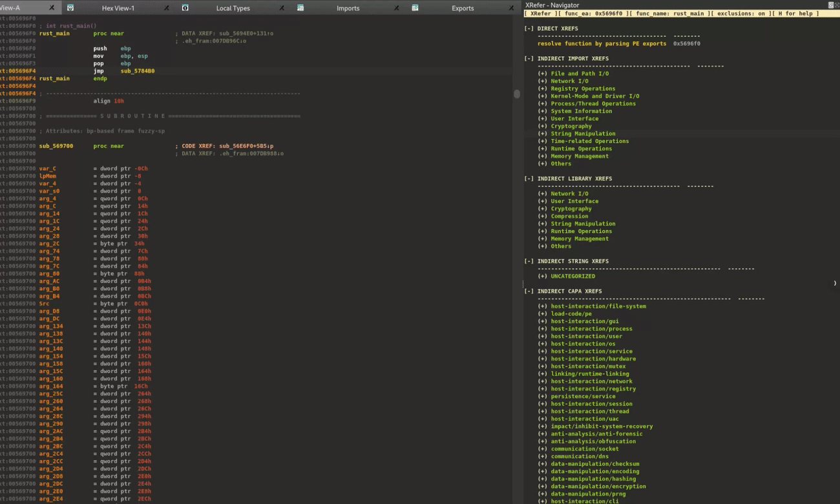Close the Hex View-1 tab

166,8
